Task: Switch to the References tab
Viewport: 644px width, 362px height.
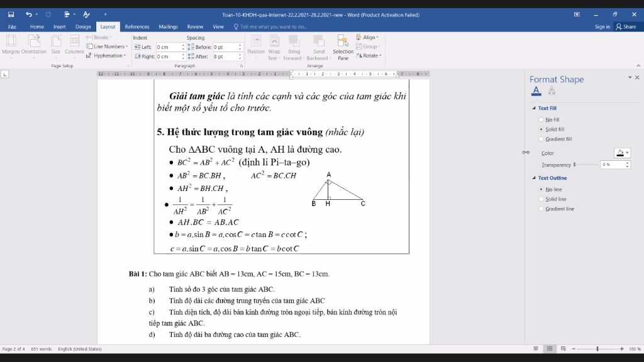Action: [x=136, y=26]
